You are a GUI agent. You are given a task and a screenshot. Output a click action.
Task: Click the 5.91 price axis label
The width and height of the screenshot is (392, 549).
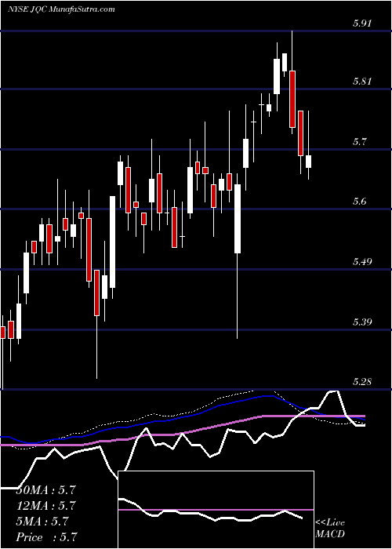pos(361,24)
